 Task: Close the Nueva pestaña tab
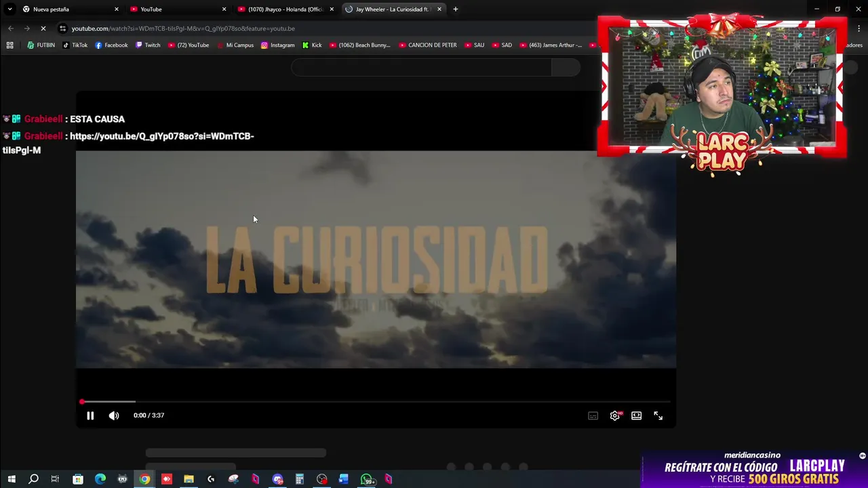click(x=117, y=9)
